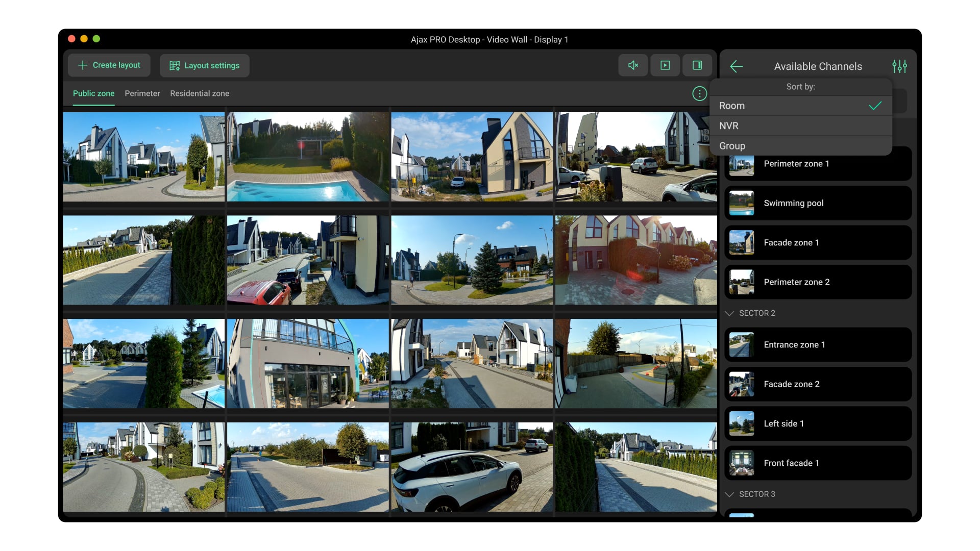Click the swimming pool camera feed tile
The image size is (980, 551).
click(308, 157)
